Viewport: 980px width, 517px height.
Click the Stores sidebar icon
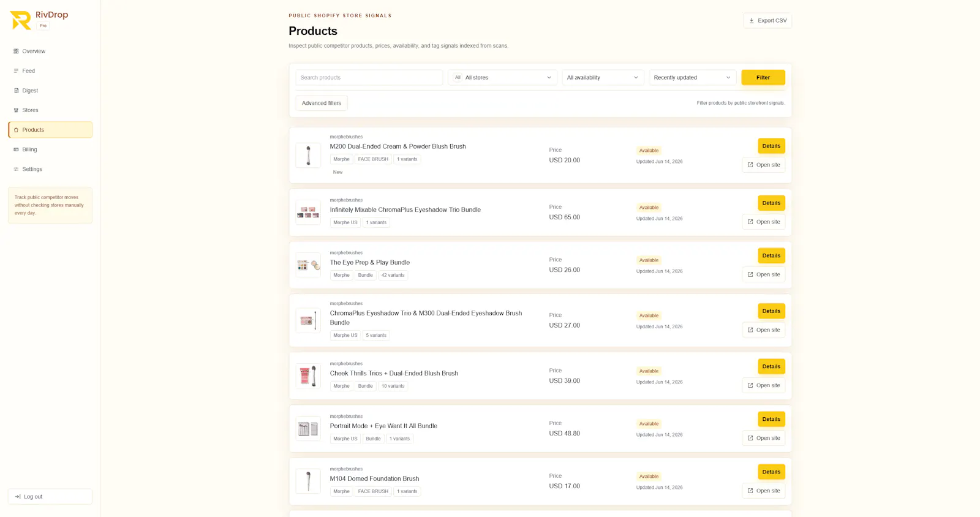[x=16, y=110]
